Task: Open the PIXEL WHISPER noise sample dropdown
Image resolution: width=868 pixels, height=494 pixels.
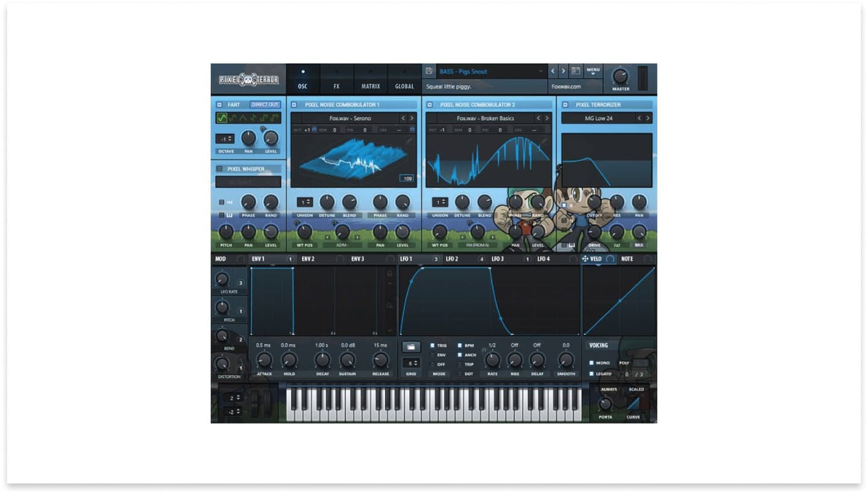Action: click(x=248, y=182)
